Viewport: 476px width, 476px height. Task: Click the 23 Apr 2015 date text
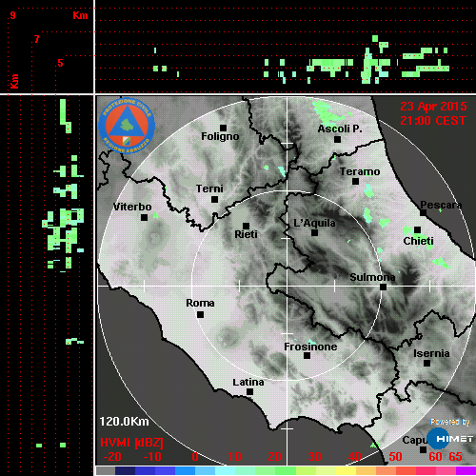pyautogui.click(x=433, y=107)
